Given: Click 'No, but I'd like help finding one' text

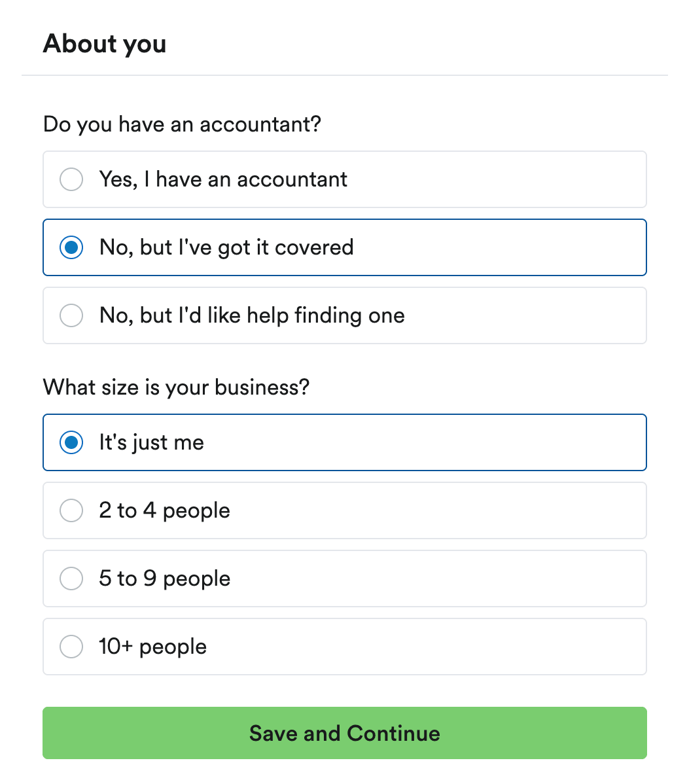Looking at the screenshot, I should tap(252, 315).
